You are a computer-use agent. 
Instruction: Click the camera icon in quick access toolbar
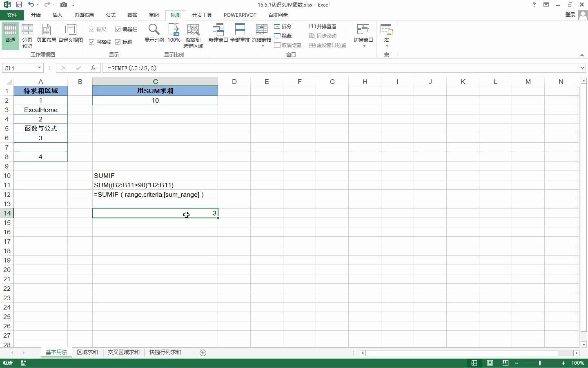(x=63, y=4)
